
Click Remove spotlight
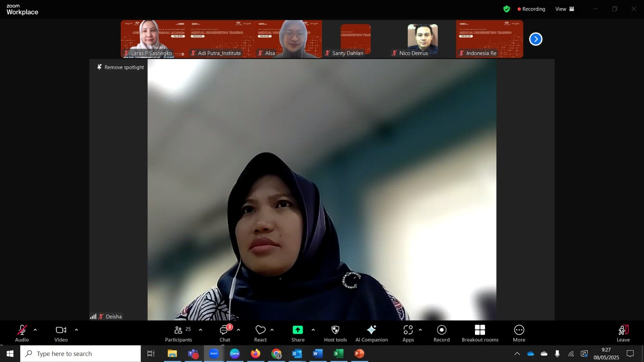(x=120, y=67)
